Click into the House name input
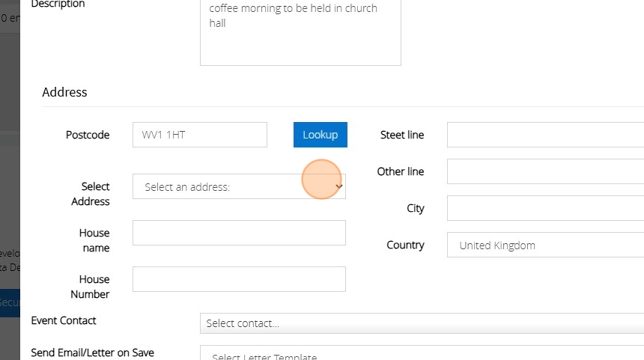Screen dimensions: 644x360 [239, 233]
